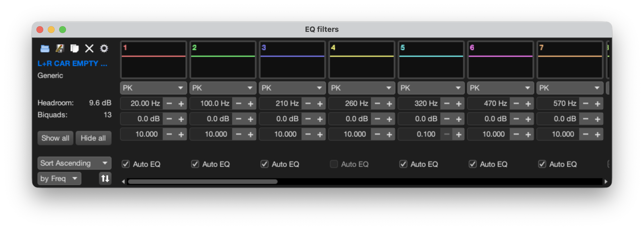Click the scrollbar left arrow
This screenshot has width=644, height=230.
123,181
